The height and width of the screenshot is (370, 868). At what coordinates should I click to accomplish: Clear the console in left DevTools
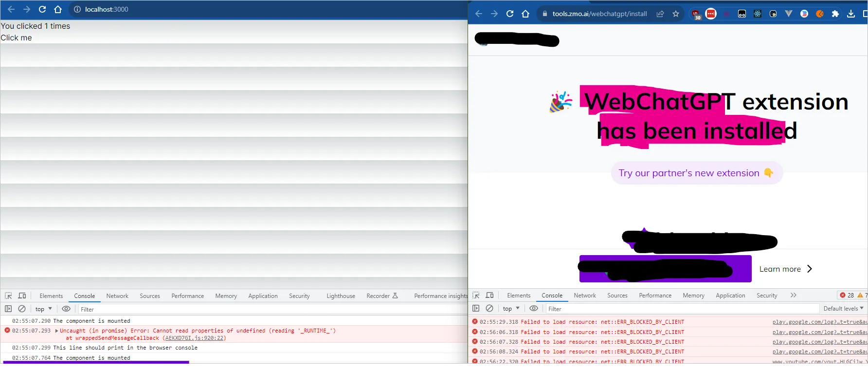click(22, 309)
